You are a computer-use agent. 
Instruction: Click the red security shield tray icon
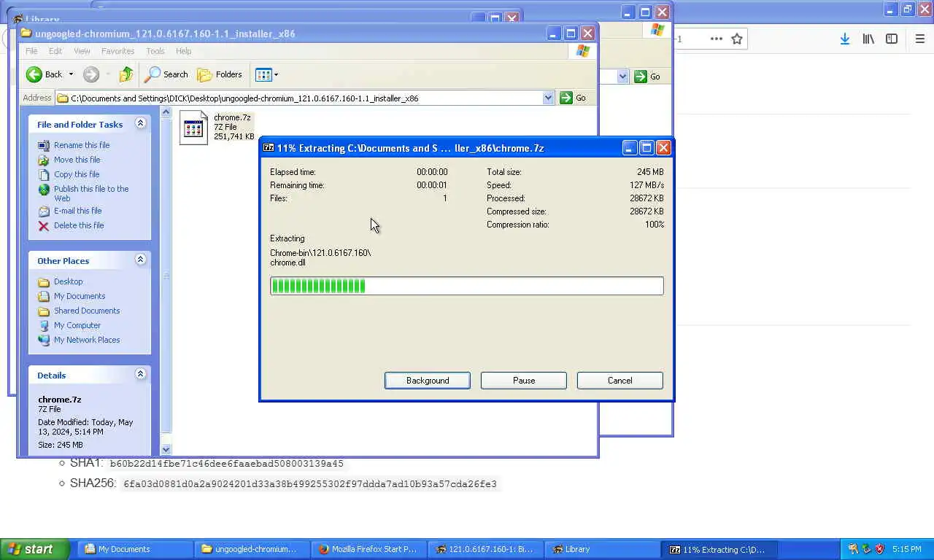pos(879,549)
